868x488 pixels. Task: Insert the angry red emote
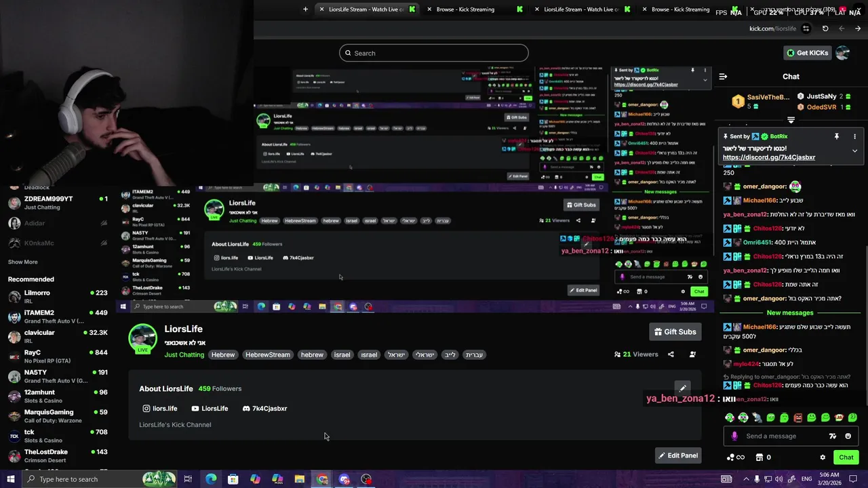pyautogui.click(x=798, y=418)
